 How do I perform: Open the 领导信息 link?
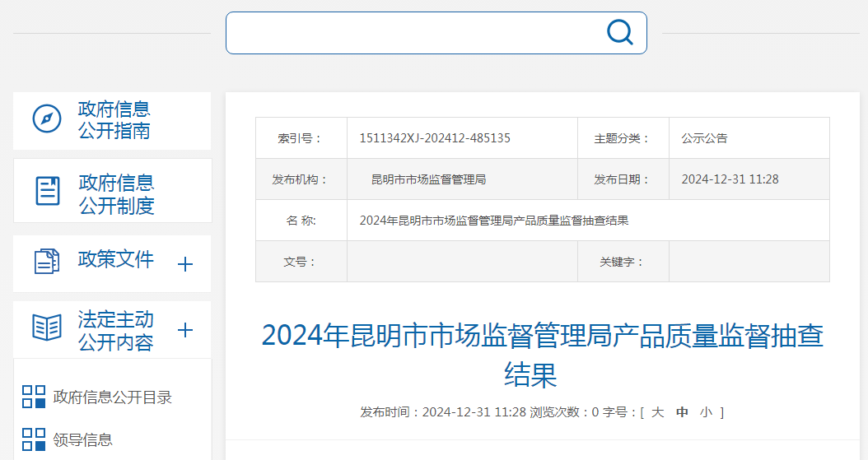[83, 440]
